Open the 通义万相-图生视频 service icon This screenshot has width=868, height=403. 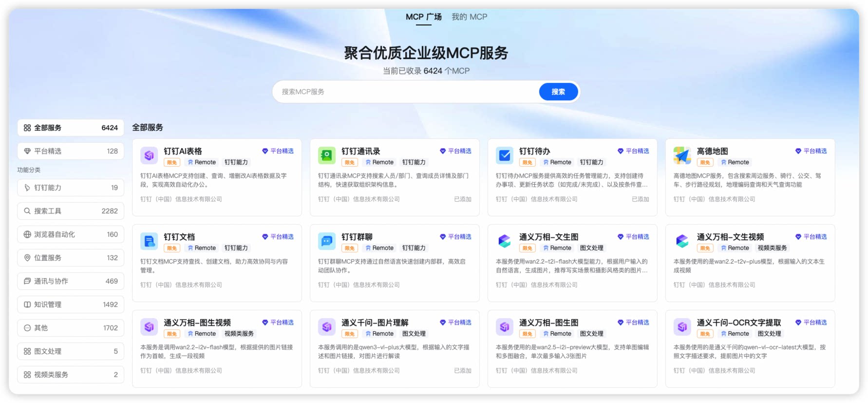click(x=149, y=327)
